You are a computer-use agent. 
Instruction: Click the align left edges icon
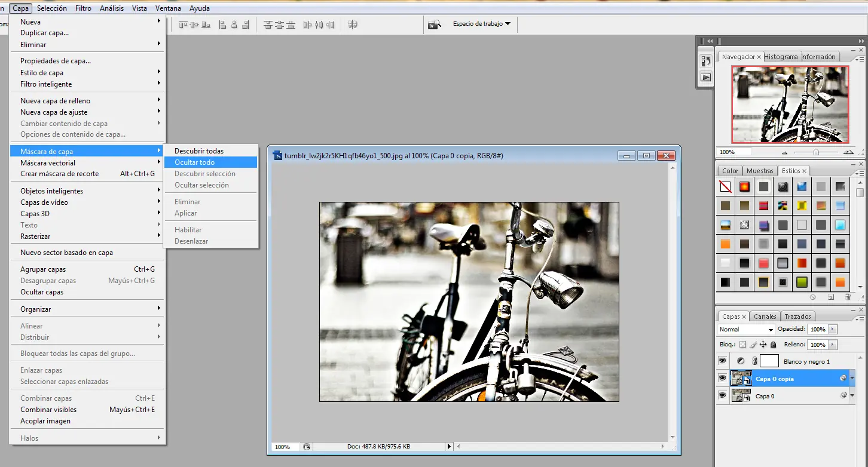coord(223,24)
